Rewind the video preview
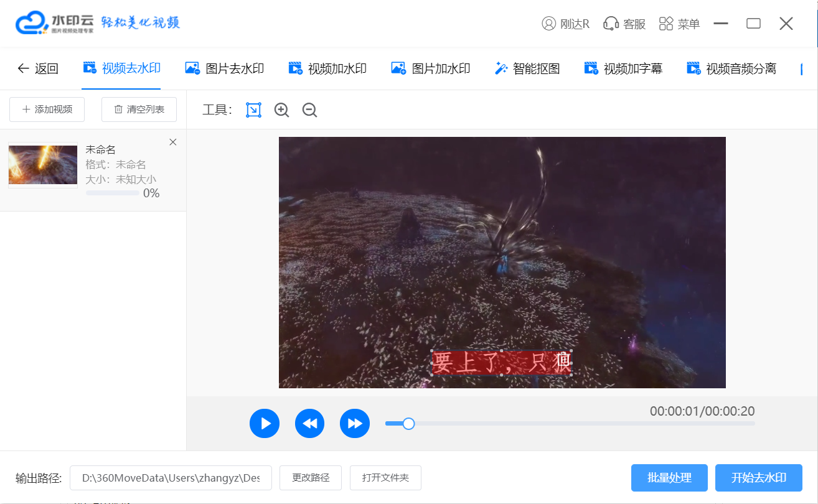Viewport: 818px width, 504px height. pyautogui.click(x=310, y=424)
